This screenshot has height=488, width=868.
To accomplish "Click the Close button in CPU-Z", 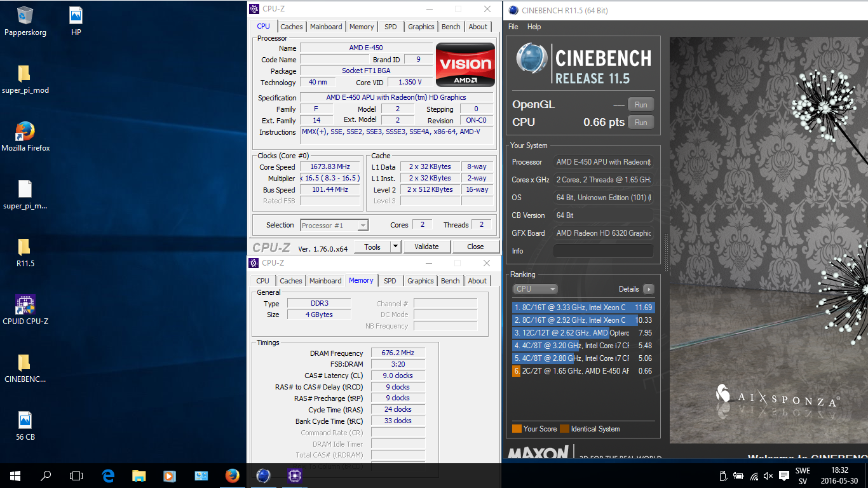I will [x=475, y=247].
